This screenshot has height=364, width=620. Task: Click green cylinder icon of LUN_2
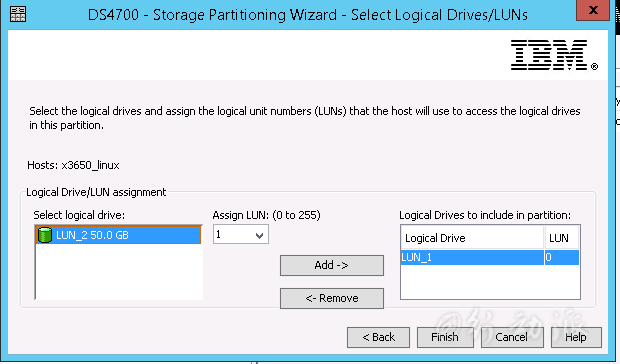point(45,235)
